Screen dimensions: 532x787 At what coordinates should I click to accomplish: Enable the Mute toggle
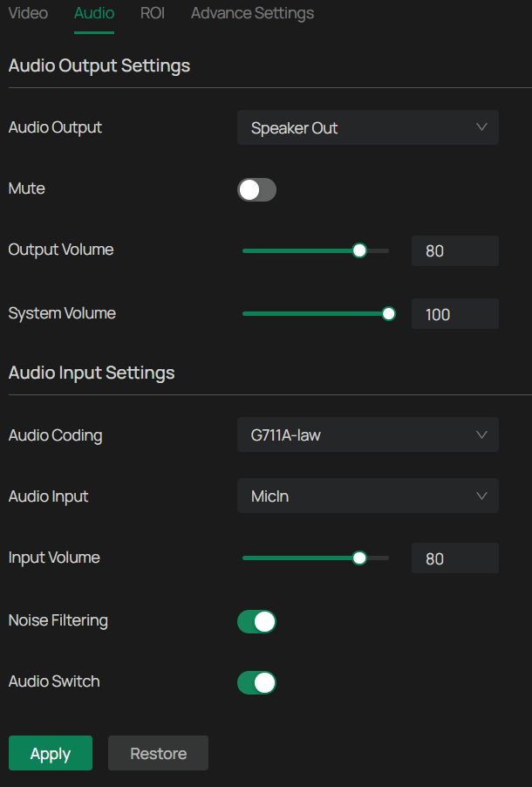click(256, 189)
